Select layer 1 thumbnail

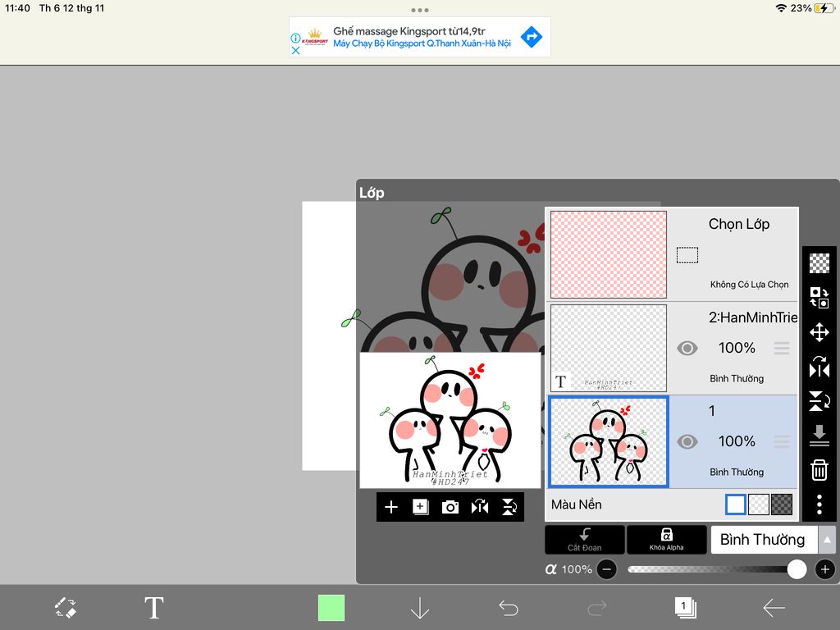coord(609,442)
